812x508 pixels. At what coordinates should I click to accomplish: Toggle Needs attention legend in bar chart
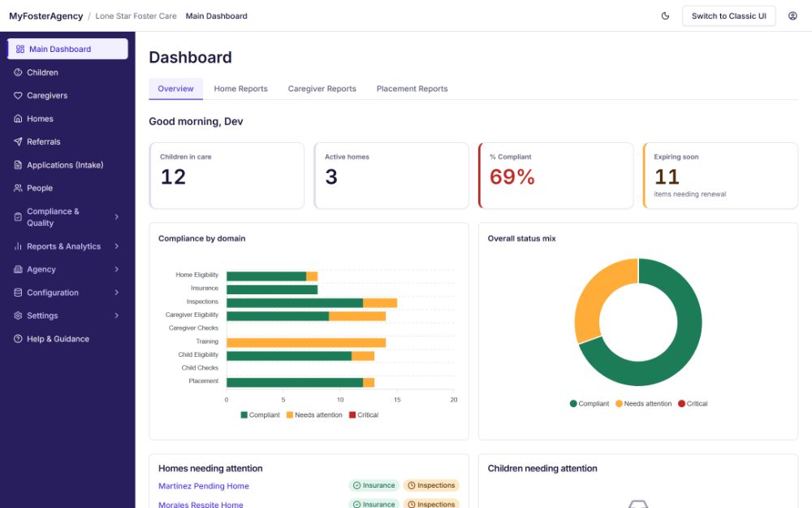[314, 415]
